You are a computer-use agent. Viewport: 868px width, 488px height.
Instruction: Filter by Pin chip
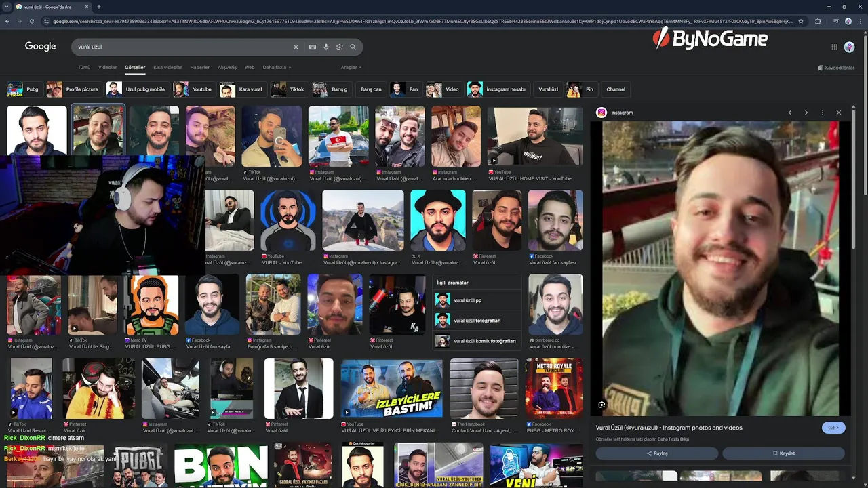[583, 89]
